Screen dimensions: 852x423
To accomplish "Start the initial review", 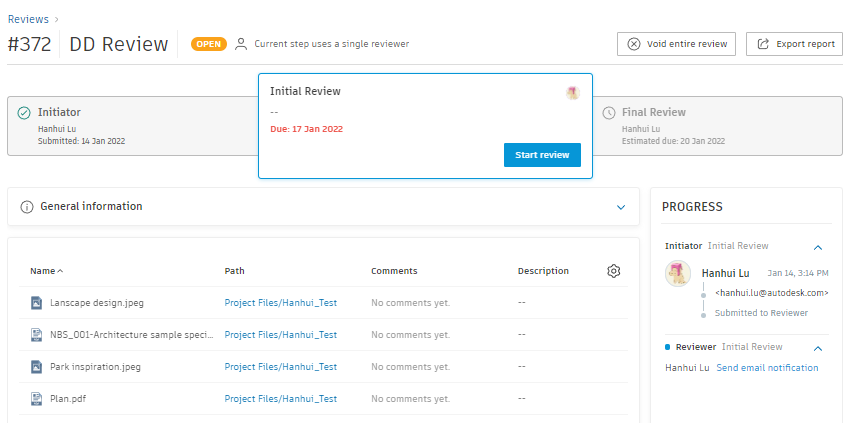I will pos(542,155).
